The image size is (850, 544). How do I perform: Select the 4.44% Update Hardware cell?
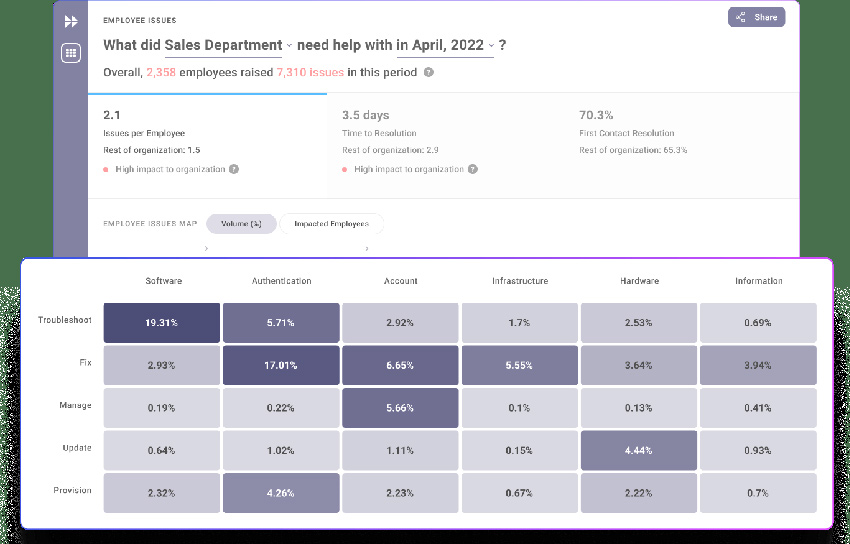click(x=639, y=450)
